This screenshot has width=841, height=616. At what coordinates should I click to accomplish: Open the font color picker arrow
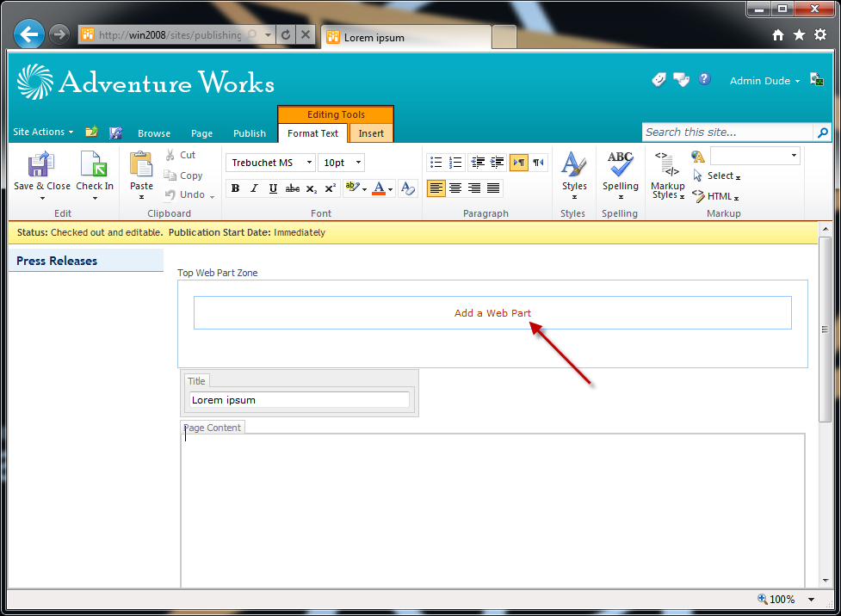(x=391, y=188)
